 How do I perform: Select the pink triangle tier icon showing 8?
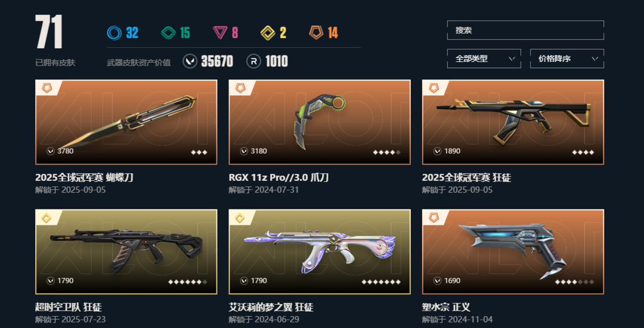point(221,32)
